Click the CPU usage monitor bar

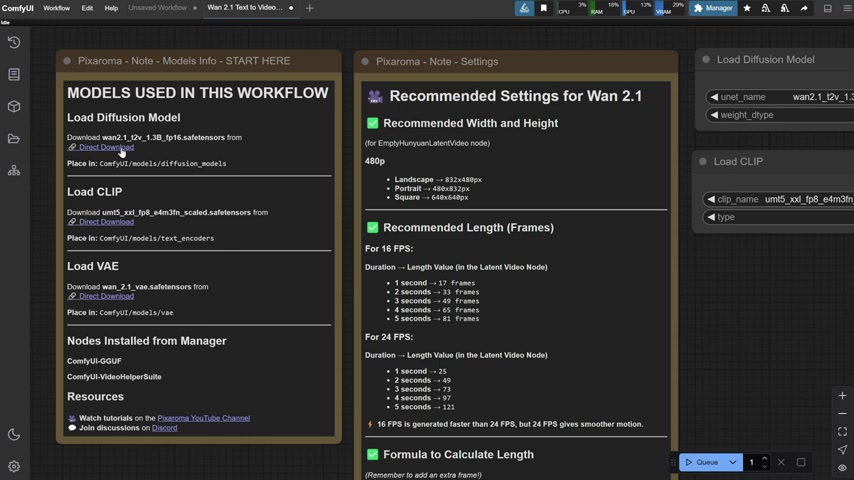tap(572, 8)
